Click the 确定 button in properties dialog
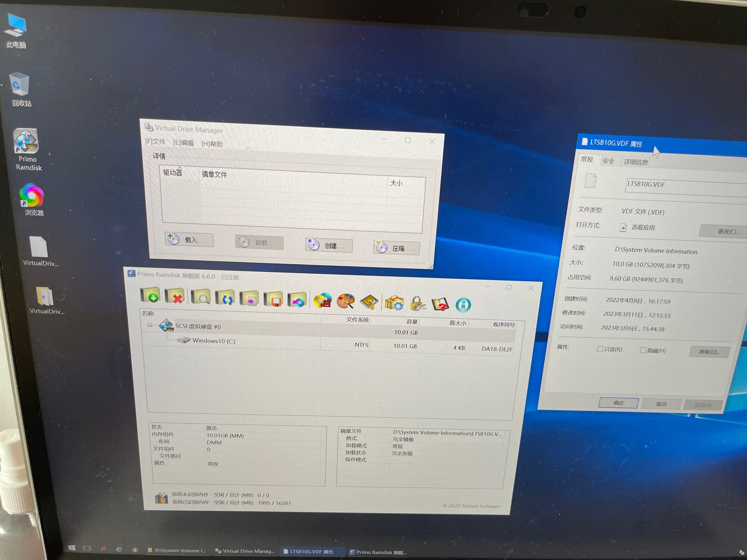 (618, 403)
